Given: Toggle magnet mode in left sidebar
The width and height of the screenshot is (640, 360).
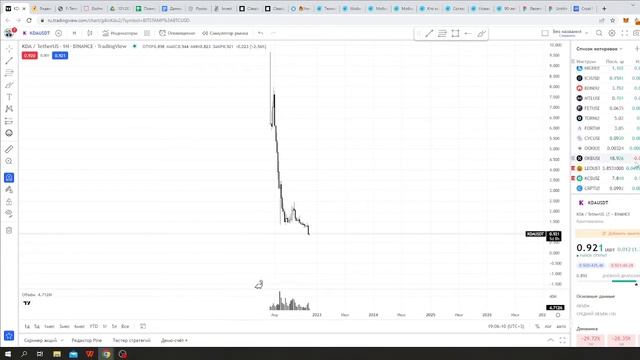Looking at the screenshot, I should point(9,178).
